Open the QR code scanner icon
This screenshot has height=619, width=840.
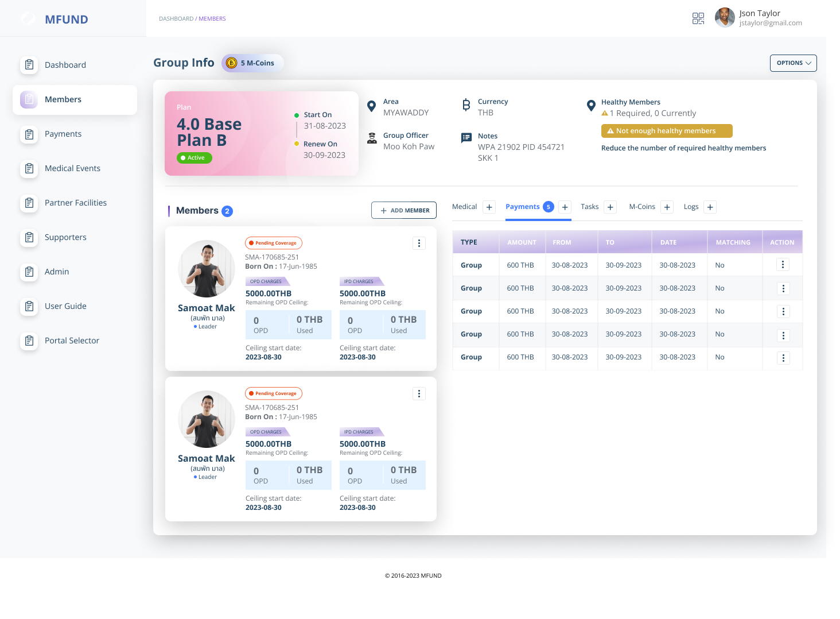[x=698, y=18]
